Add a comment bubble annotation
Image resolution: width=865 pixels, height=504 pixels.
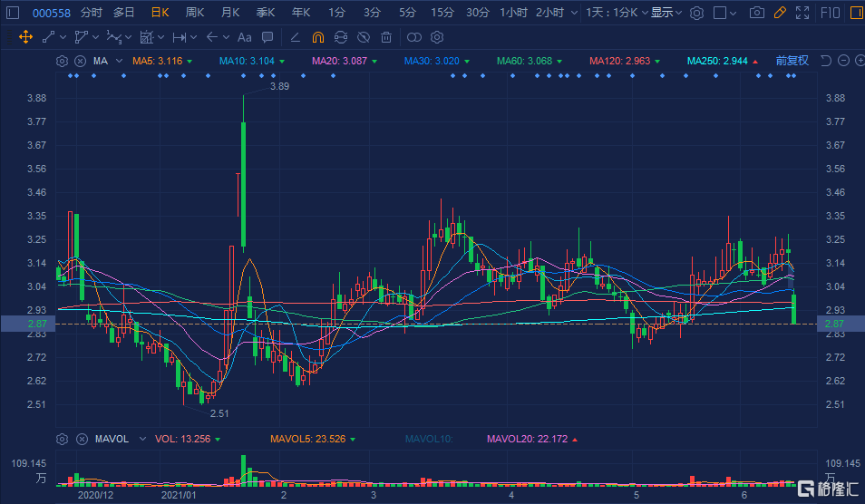point(267,37)
